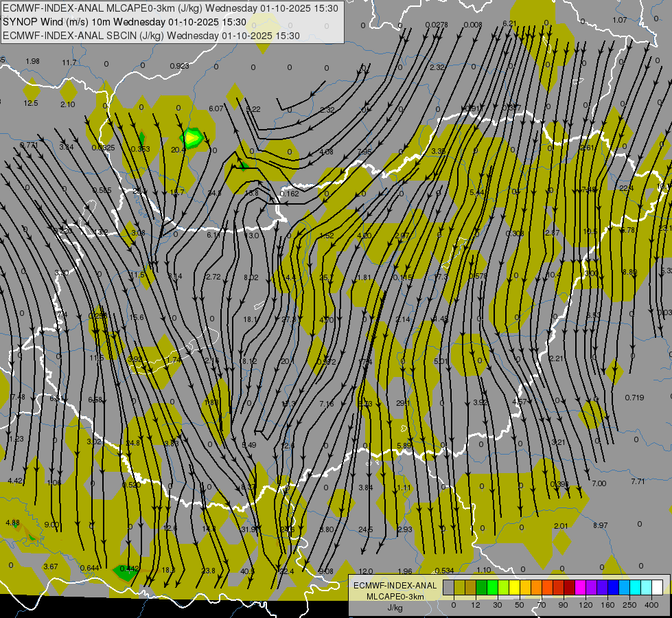The image size is (672, 618).
Task: Click the map value 3.67
Action: 51,566
